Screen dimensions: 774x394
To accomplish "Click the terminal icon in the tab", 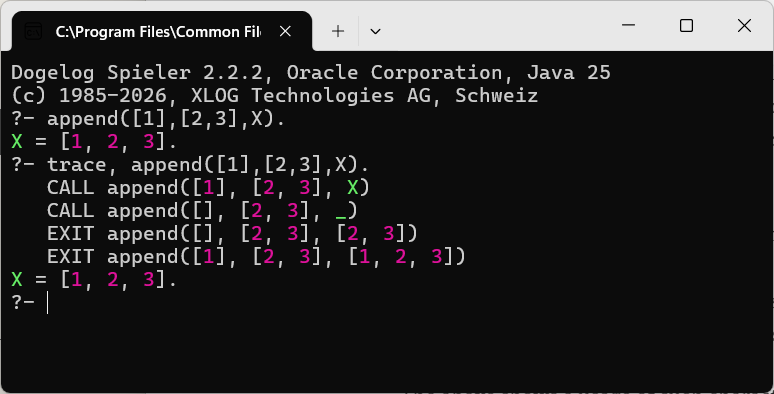I will (33, 32).
